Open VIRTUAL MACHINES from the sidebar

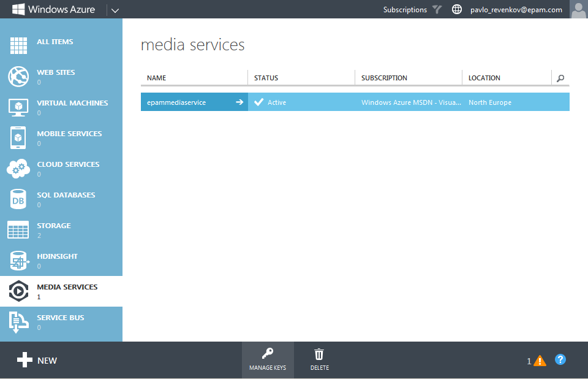(x=18, y=107)
